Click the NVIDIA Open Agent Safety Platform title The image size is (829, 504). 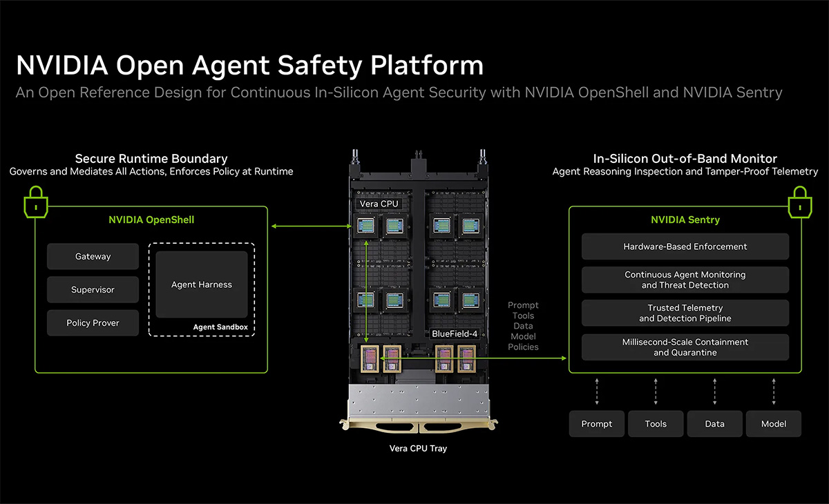(x=249, y=65)
